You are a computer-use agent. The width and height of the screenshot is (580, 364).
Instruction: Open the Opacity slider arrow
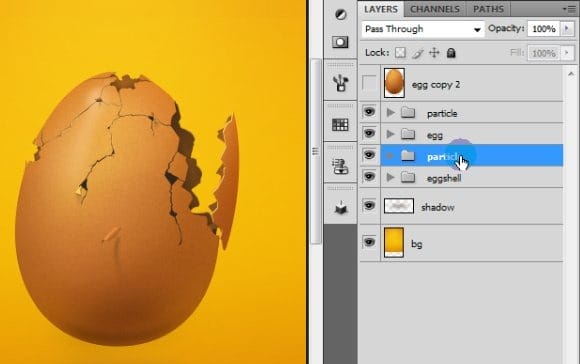567,28
